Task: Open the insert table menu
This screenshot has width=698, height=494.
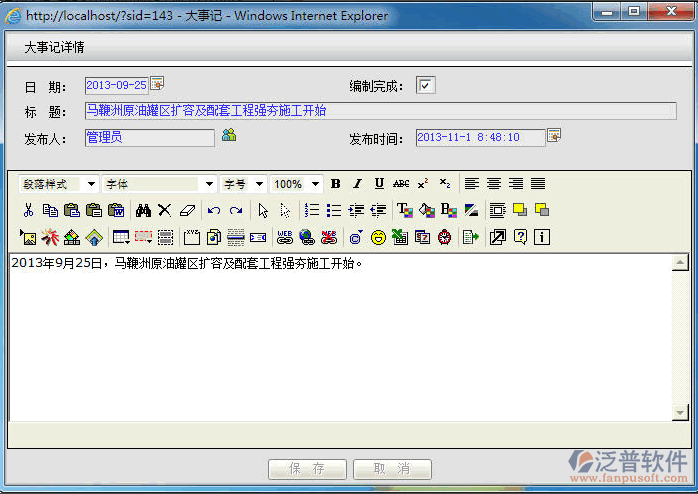Action: pyautogui.click(x=121, y=237)
